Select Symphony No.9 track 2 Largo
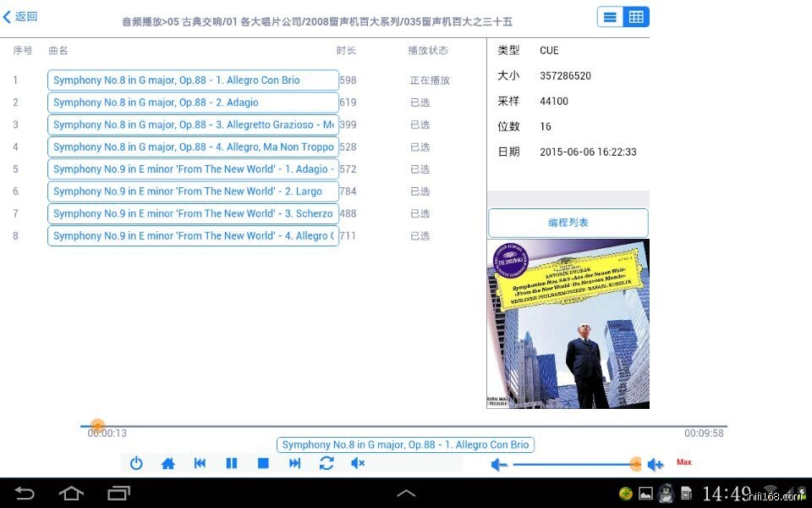The height and width of the screenshot is (508, 812). pyautogui.click(x=193, y=191)
